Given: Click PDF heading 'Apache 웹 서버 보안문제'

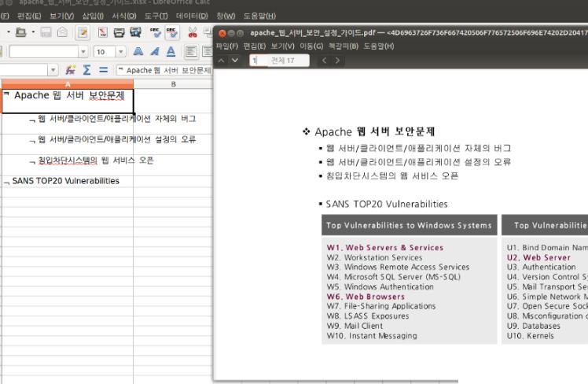Looking at the screenshot, I should point(375,131).
